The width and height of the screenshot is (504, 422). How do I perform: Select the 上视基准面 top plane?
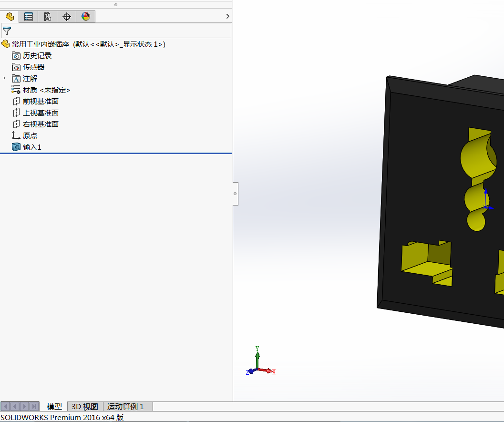coord(41,113)
